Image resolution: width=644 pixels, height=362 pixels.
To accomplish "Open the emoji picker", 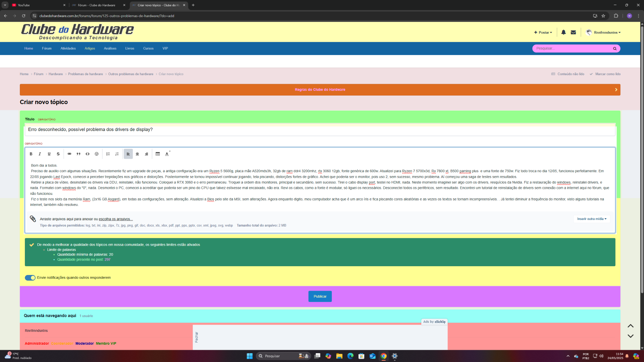I will pos(97,154).
